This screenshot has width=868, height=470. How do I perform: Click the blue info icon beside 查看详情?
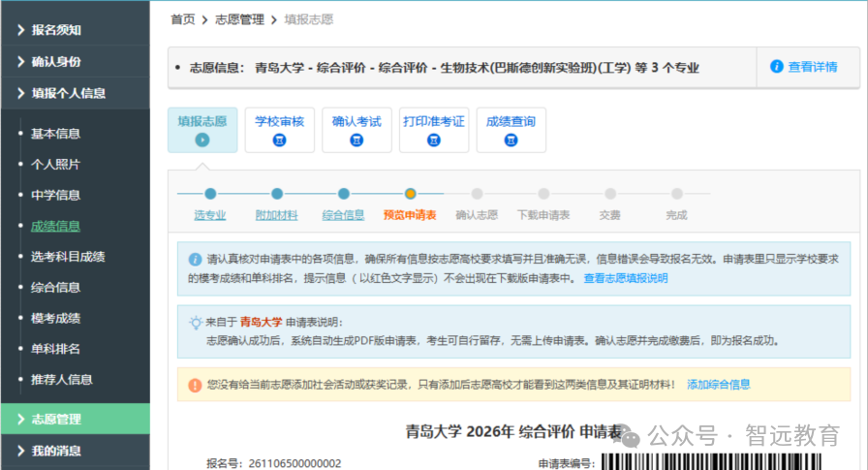coord(777,67)
